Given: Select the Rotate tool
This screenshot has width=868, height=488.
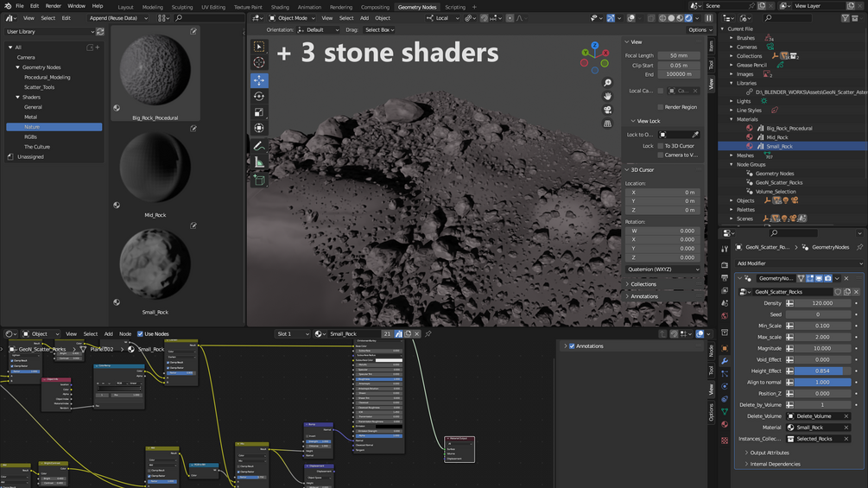Looking at the screenshot, I should (258, 96).
